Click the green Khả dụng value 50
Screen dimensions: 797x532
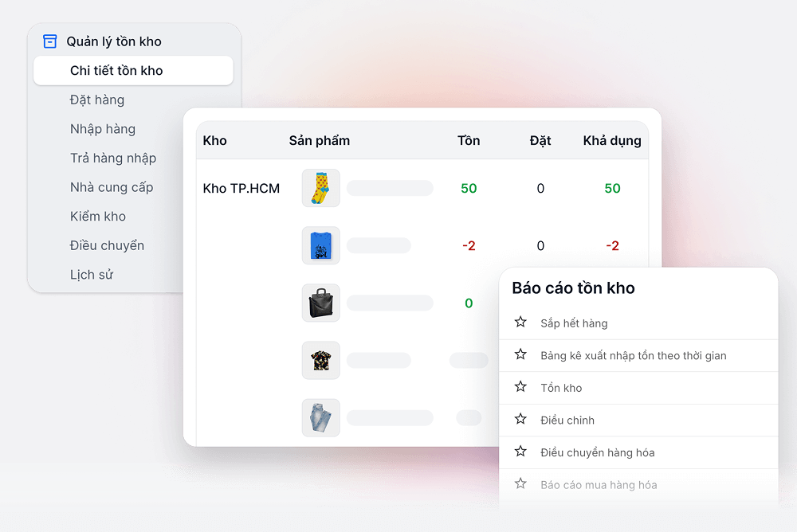(x=612, y=188)
